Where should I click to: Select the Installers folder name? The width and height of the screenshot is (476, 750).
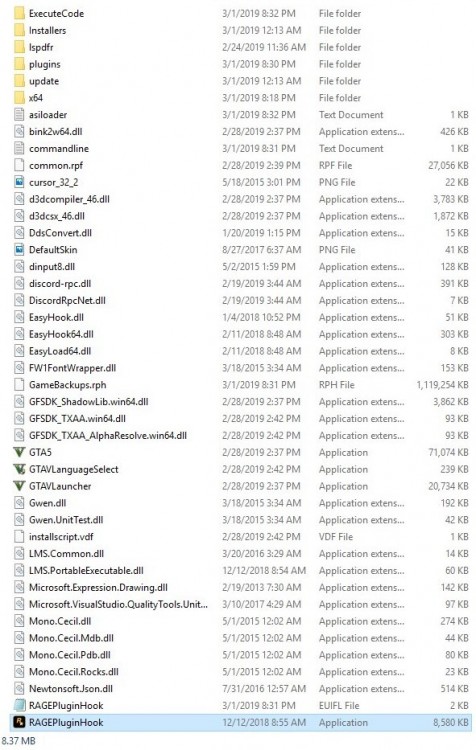click(47, 31)
